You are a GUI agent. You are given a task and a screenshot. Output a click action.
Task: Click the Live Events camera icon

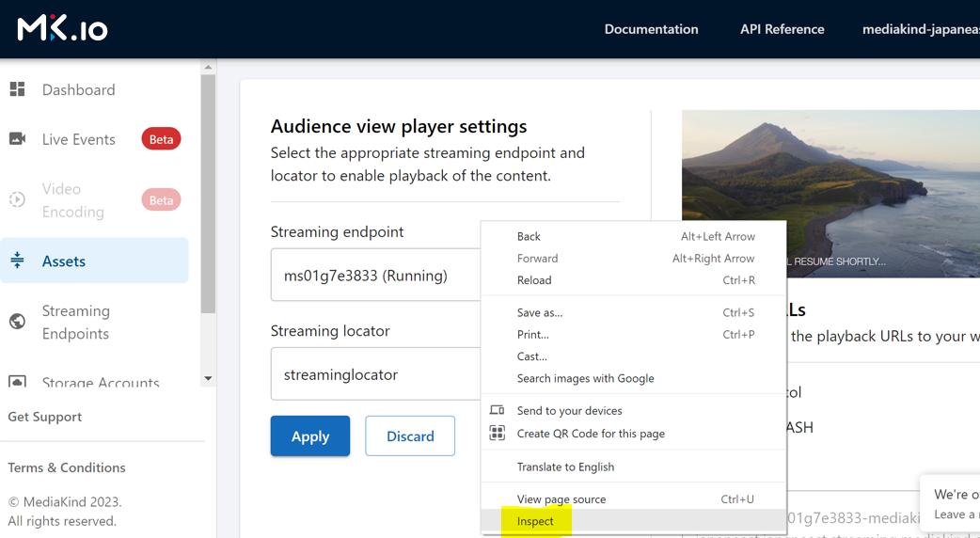(18, 138)
